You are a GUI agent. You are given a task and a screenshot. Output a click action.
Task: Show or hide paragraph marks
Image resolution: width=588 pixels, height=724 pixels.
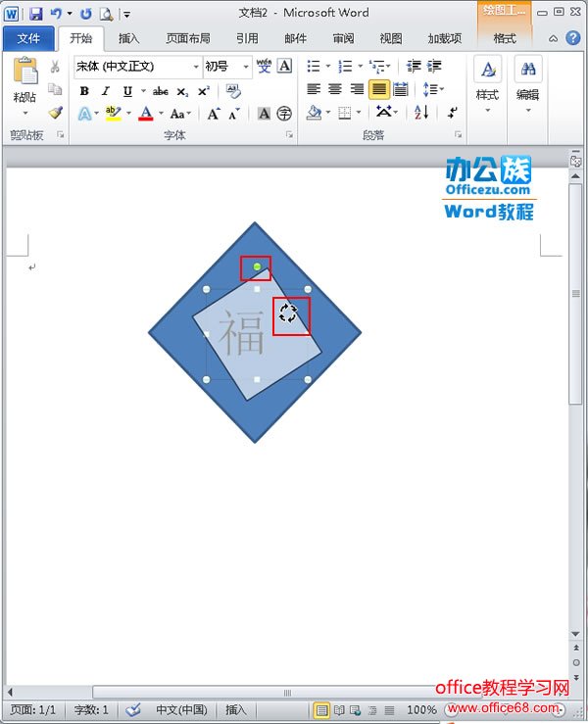pyautogui.click(x=452, y=113)
